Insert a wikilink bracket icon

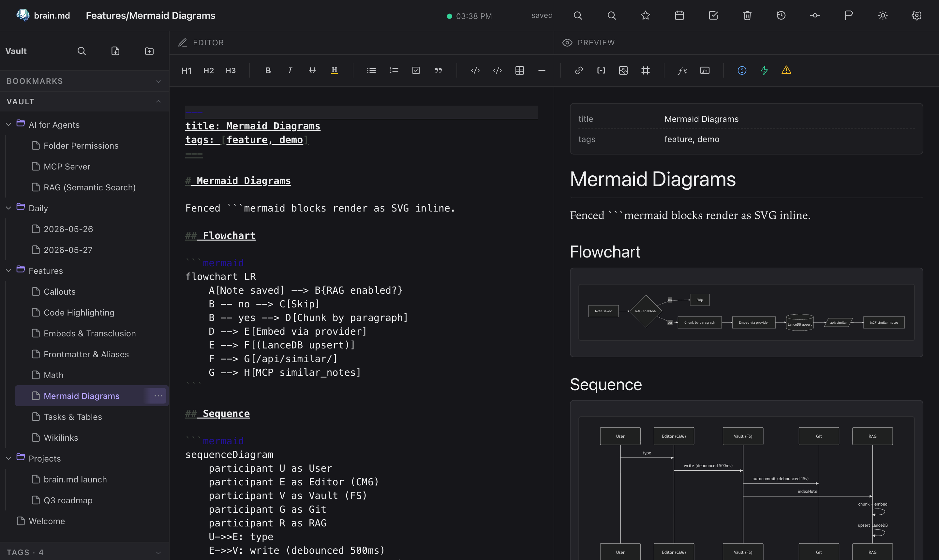pos(601,70)
